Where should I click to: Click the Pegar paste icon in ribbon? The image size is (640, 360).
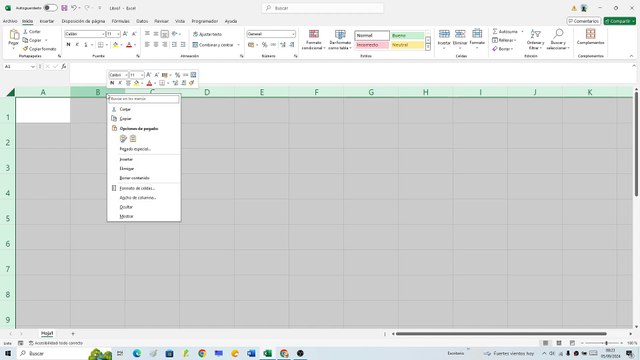pyautogui.click(x=14, y=35)
